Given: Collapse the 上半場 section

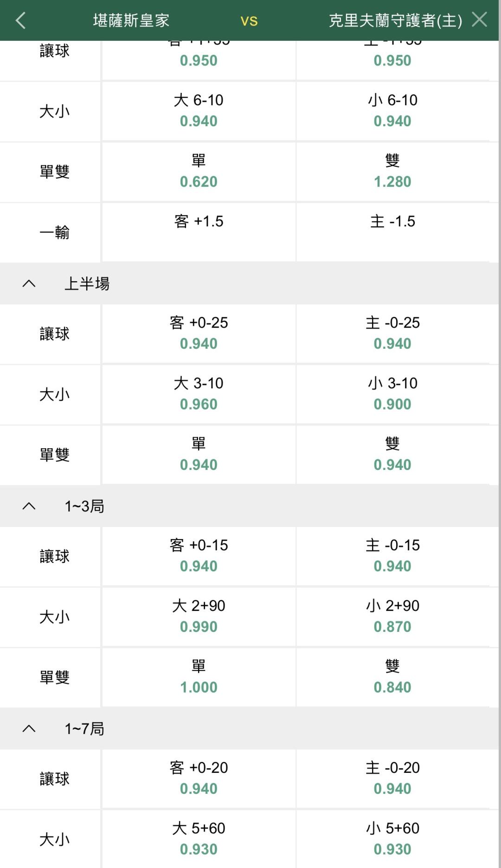Looking at the screenshot, I should [x=29, y=283].
